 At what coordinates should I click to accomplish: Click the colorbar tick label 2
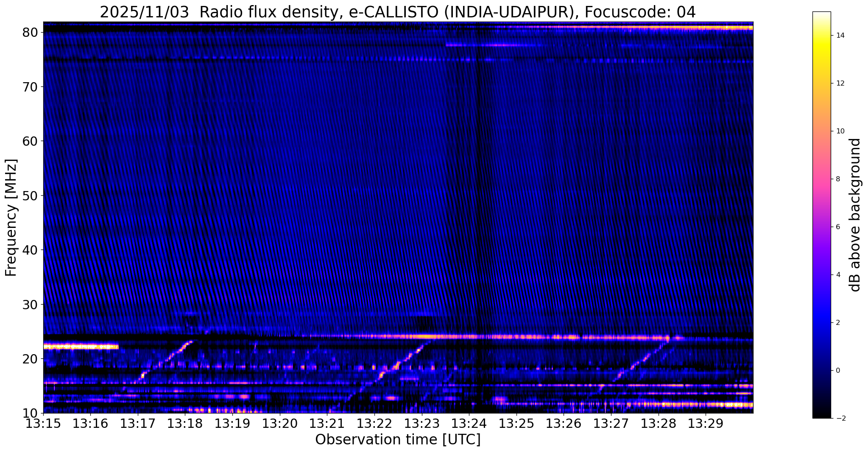[x=838, y=322]
